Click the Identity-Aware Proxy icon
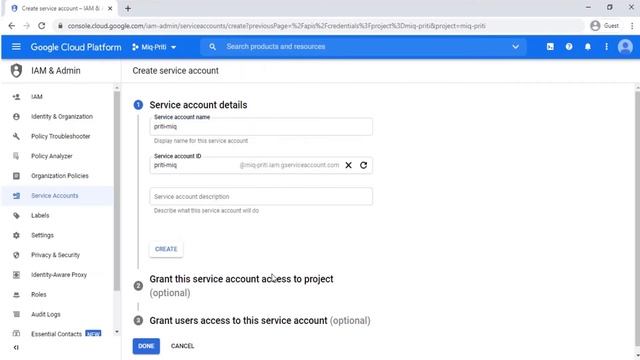 point(16,275)
